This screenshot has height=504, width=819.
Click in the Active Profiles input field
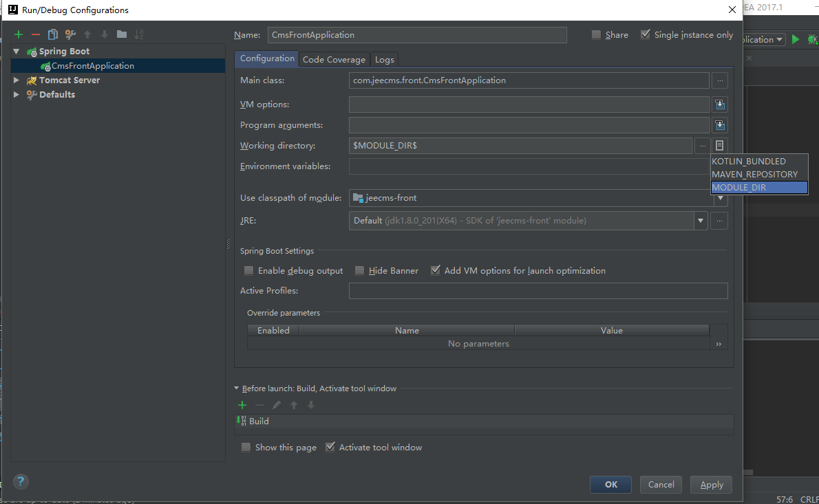tap(538, 291)
